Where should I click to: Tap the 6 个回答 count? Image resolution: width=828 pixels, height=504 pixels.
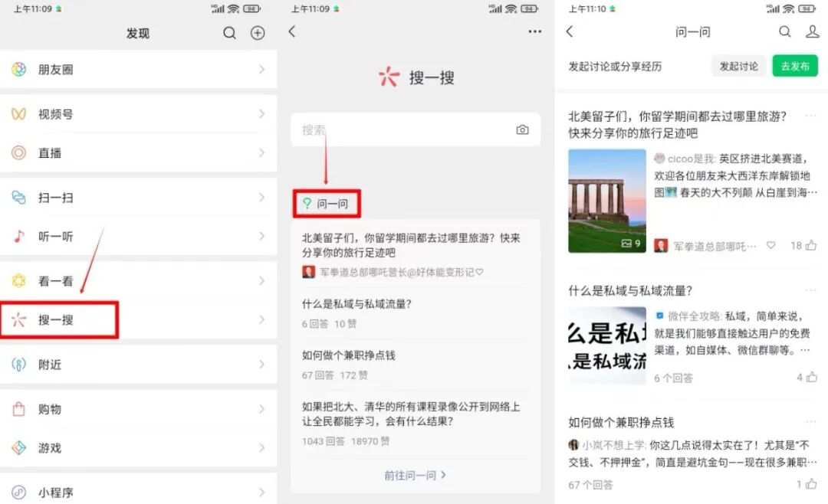point(673,378)
